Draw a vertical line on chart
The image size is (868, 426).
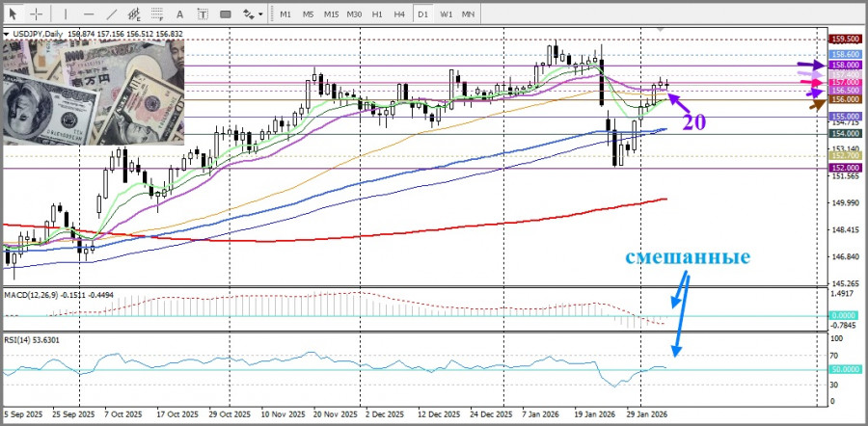65,13
